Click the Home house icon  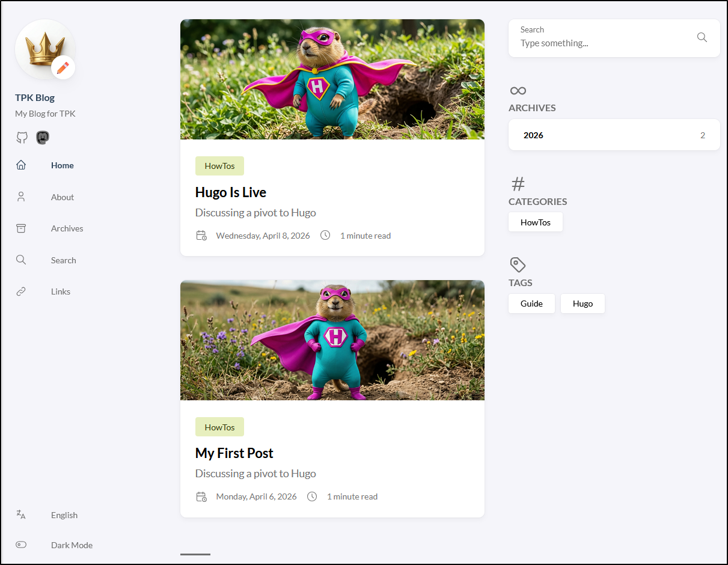click(21, 165)
